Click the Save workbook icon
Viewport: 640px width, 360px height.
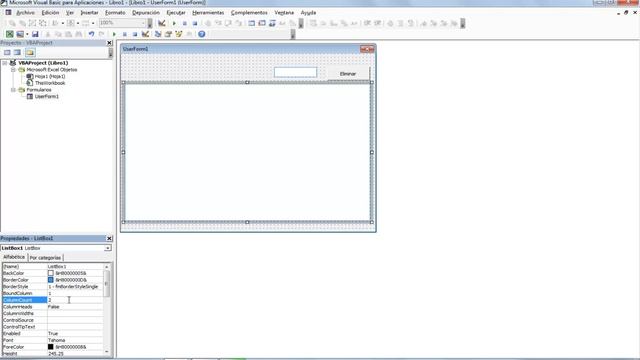click(35, 34)
